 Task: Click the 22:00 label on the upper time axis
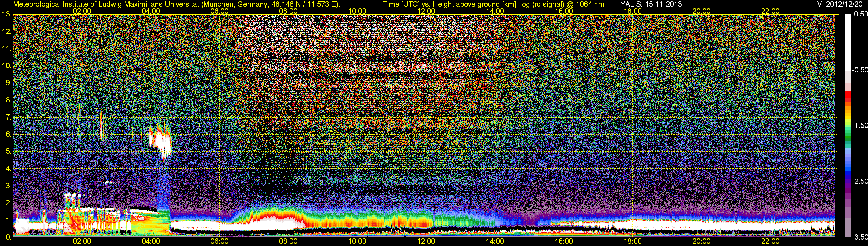(x=770, y=11)
